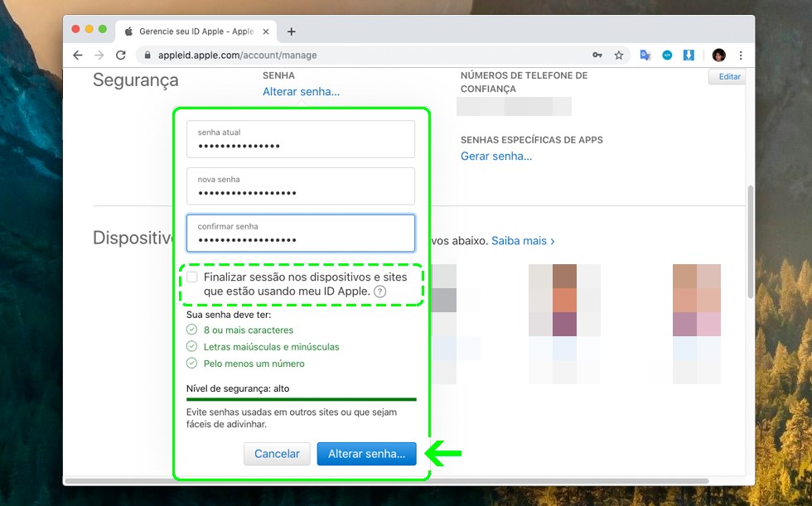Click the nova senha field

coord(300,186)
